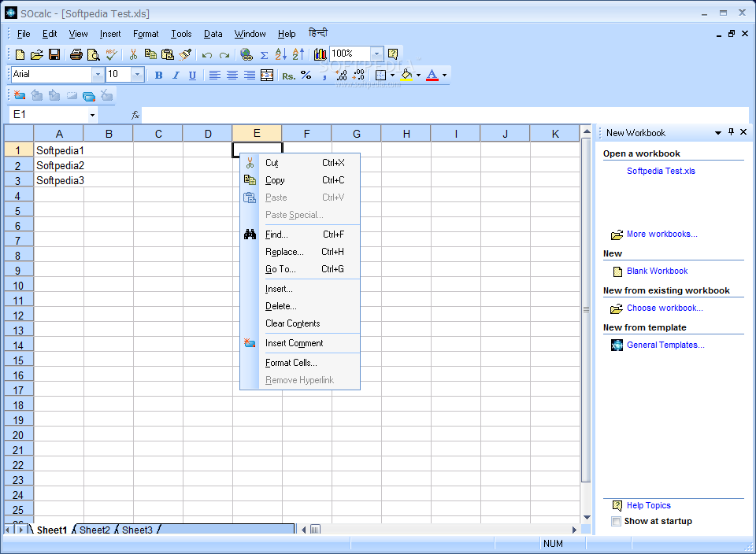The height and width of the screenshot is (554, 756).
Task: Expand the Font Color dropdown arrow
Action: point(444,75)
